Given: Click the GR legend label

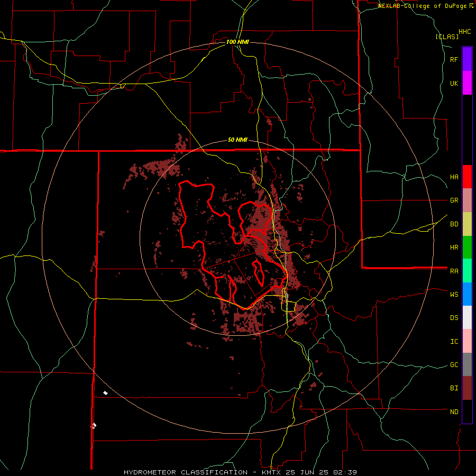Looking at the screenshot, I should coord(454,200).
